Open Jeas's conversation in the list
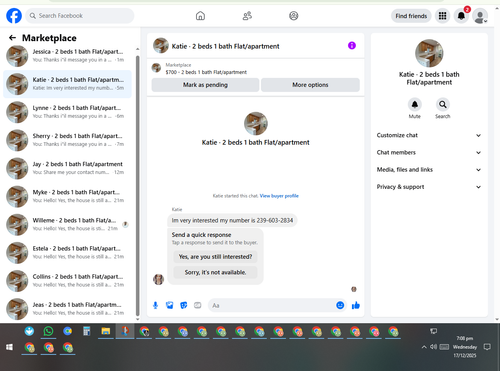 [x=67, y=309]
